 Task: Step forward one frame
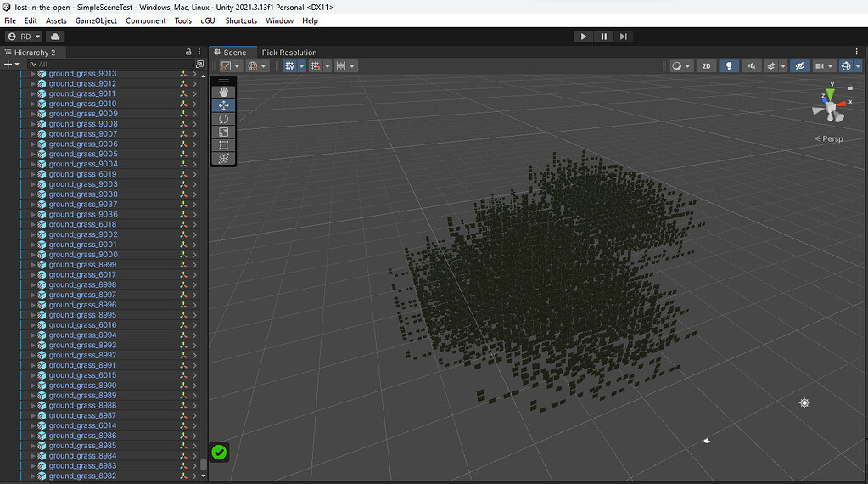pos(624,37)
